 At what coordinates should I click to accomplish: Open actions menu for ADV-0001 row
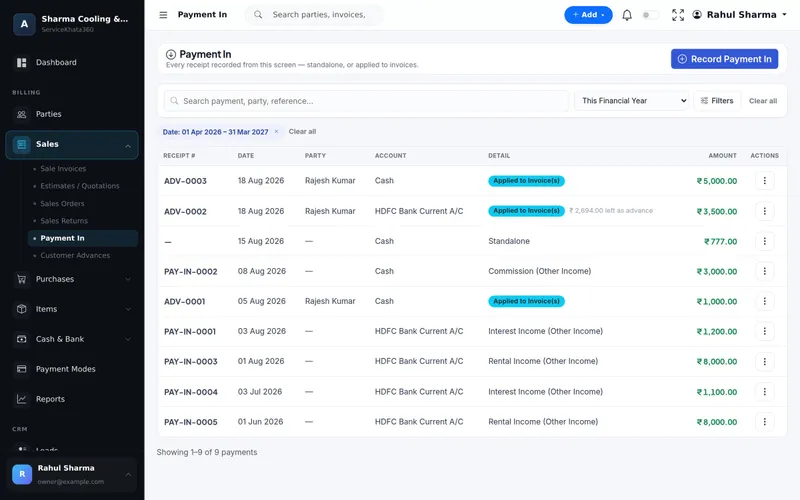coord(764,302)
